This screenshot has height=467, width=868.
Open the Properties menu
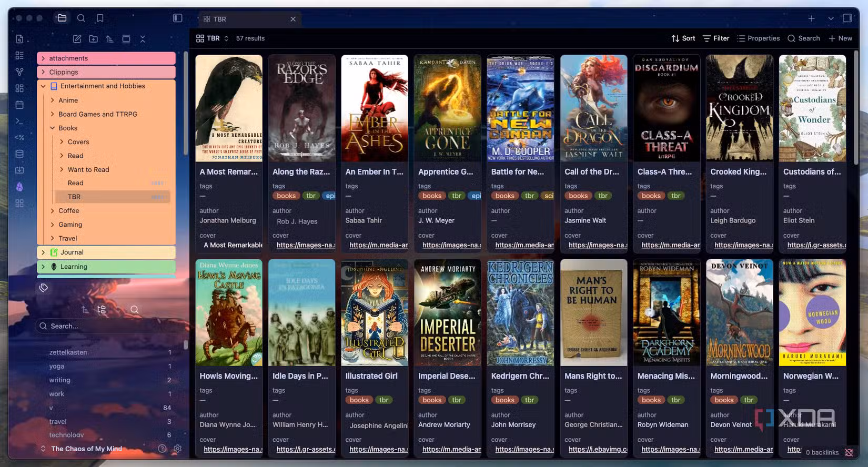(759, 38)
